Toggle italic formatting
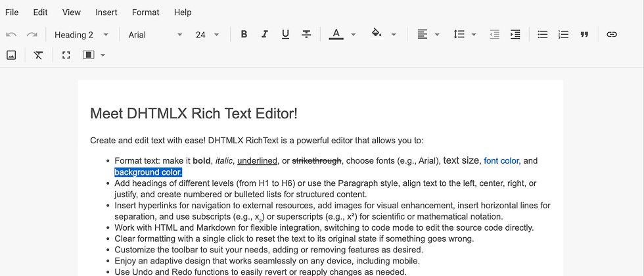644x276 pixels. point(265,34)
